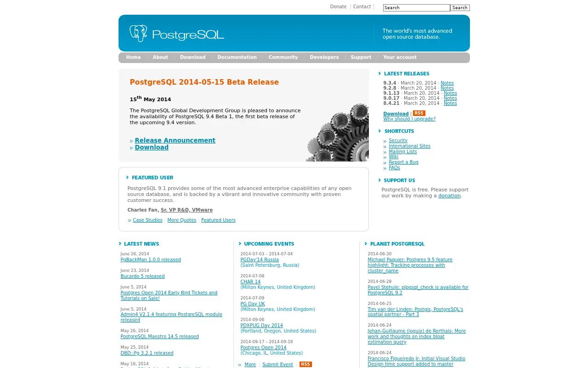Click Why should I upgrade? link
The height and width of the screenshot is (368, 588).
pos(409,119)
